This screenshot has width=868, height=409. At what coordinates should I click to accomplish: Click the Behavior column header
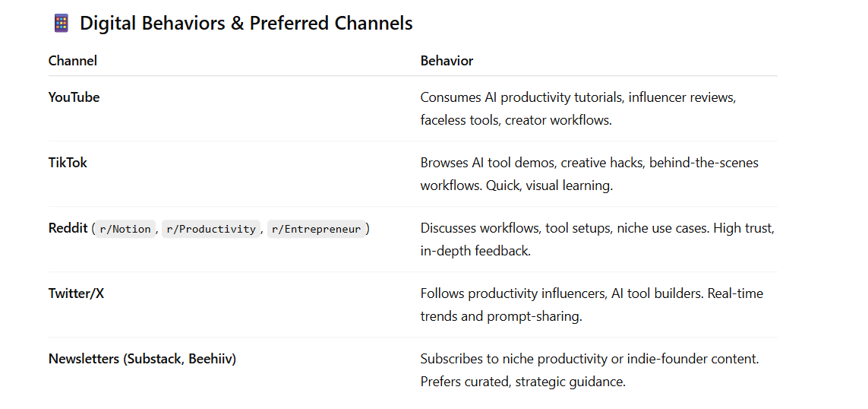click(447, 61)
